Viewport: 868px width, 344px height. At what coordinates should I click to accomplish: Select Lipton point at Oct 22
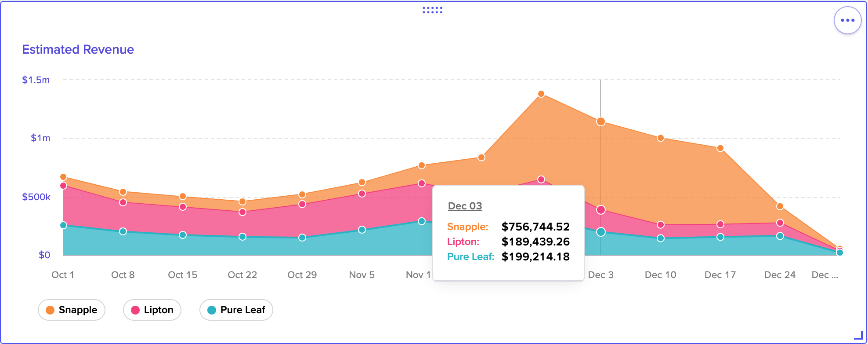(x=242, y=212)
